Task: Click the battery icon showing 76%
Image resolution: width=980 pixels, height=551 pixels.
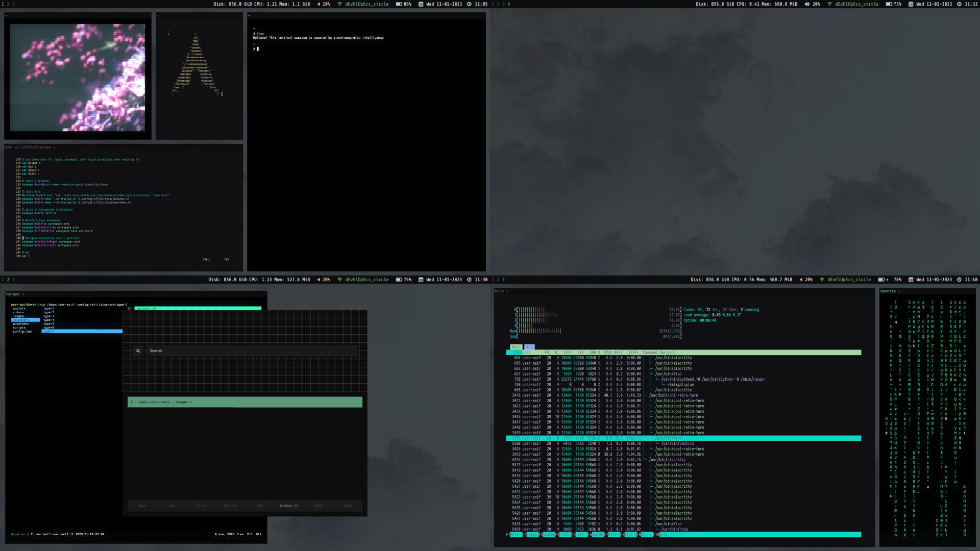Action: pos(399,280)
